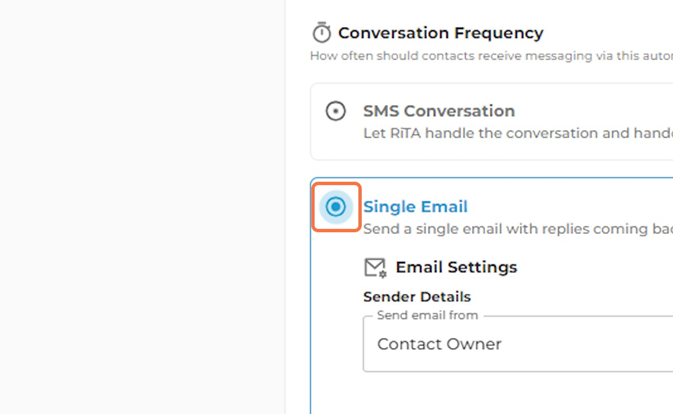Click the small gear on the envelope icon

point(382,274)
